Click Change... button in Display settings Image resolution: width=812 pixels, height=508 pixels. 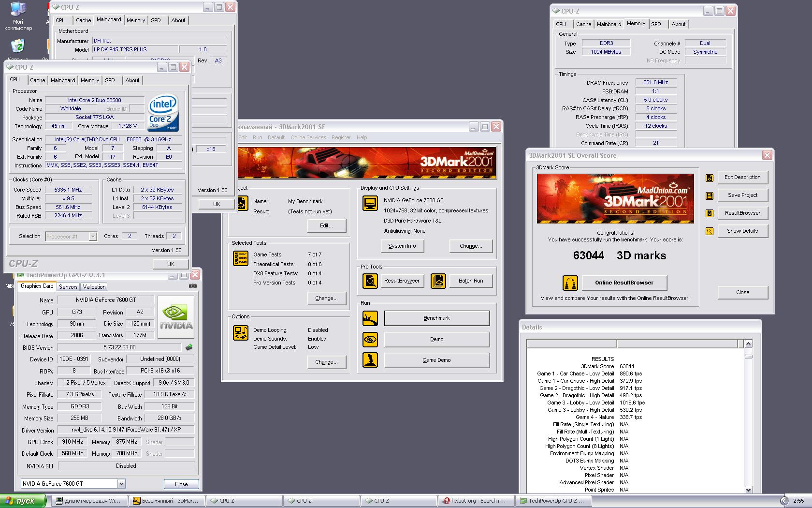click(x=471, y=246)
